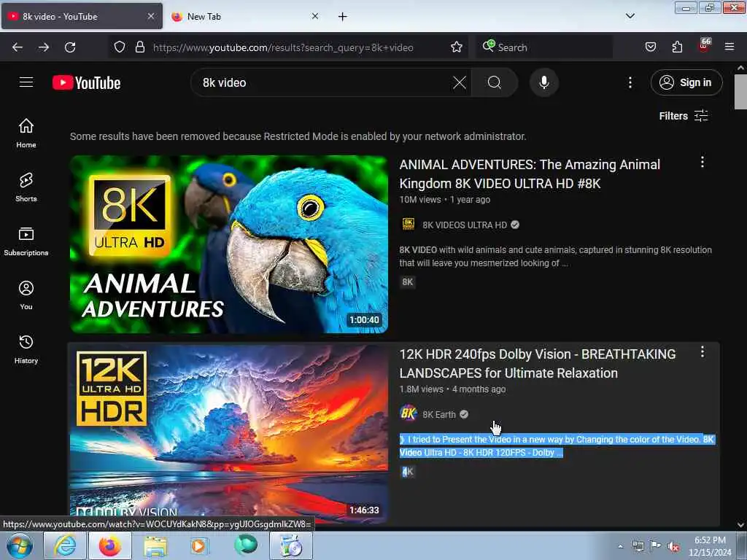The width and height of the screenshot is (747, 560).
Task: Click the YouTube logo
Action: point(86,83)
